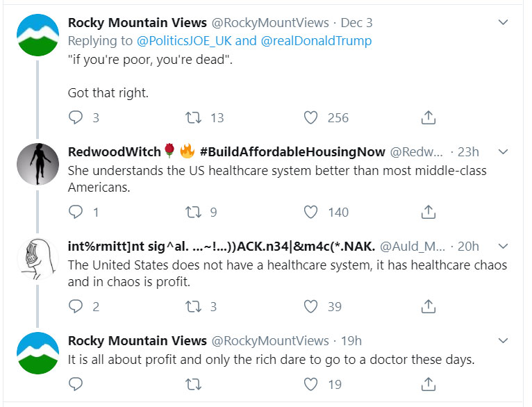This screenshot has height=407, width=532.
Task: Reply to RedwoodWitch's healthcare tweet
Action: pos(76,212)
